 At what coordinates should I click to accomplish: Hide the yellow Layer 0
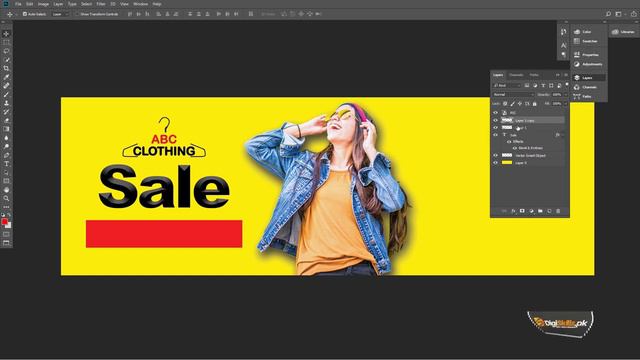pyautogui.click(x=496, y=163)
